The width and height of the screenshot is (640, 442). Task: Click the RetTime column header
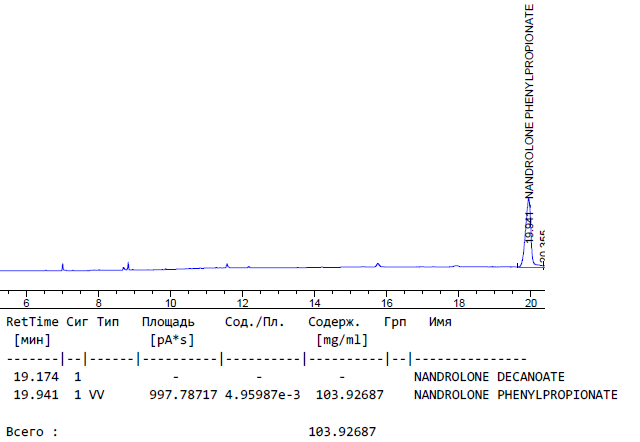click(33, 322)
